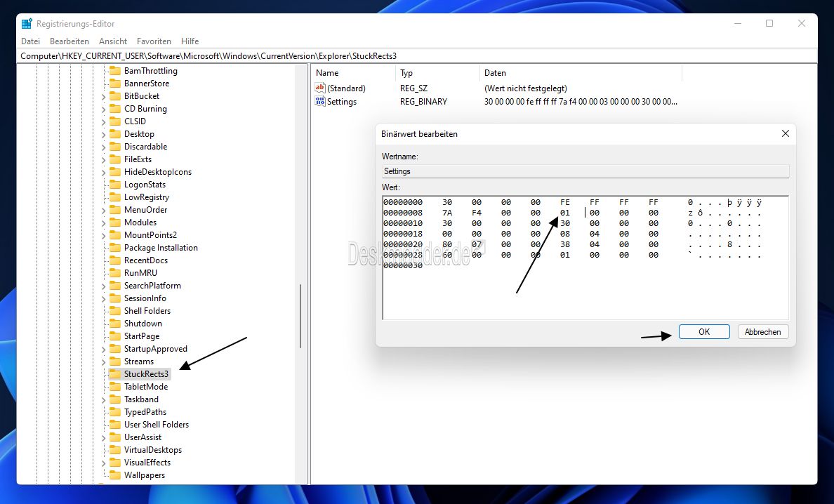Click the MountPoints2 folder icon

tap(115, 235)
